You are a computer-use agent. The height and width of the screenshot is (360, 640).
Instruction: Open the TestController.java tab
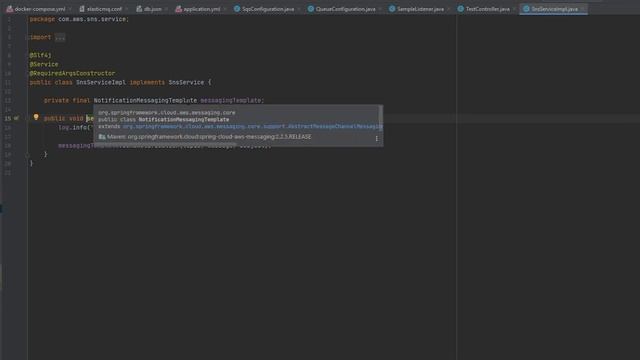[487, 9]
